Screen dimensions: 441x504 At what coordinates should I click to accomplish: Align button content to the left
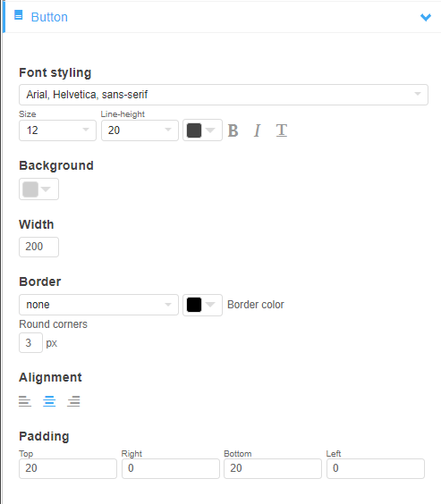click(25, 401)
